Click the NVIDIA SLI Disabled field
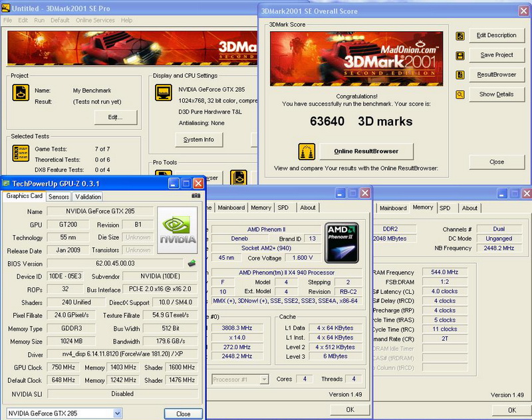 pos(122,394)
